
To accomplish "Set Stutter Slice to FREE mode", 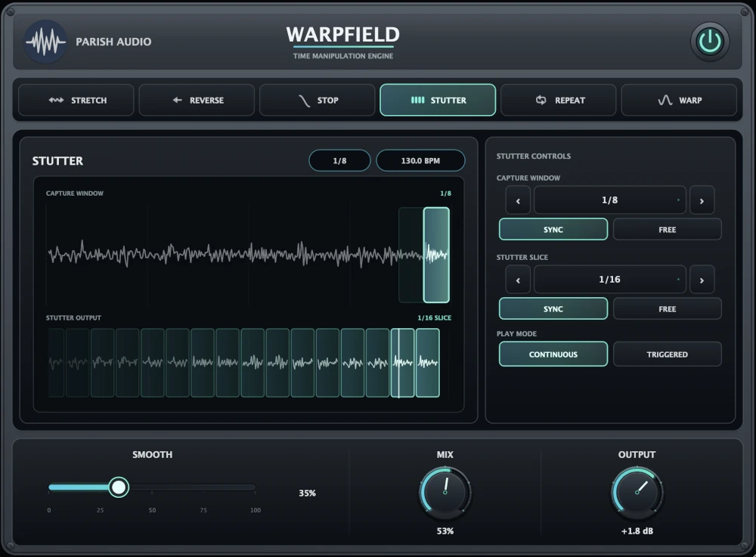I will pyautogui.click(x=668, y=309).
